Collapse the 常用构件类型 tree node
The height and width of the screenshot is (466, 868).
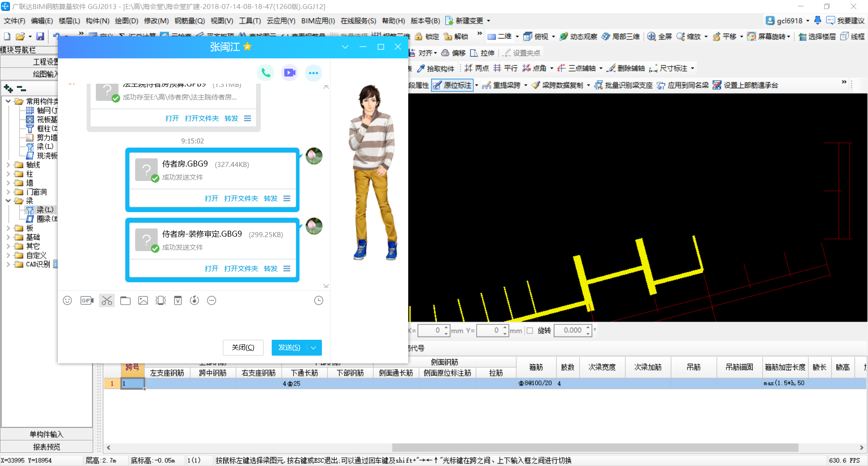tap(8, 101)
